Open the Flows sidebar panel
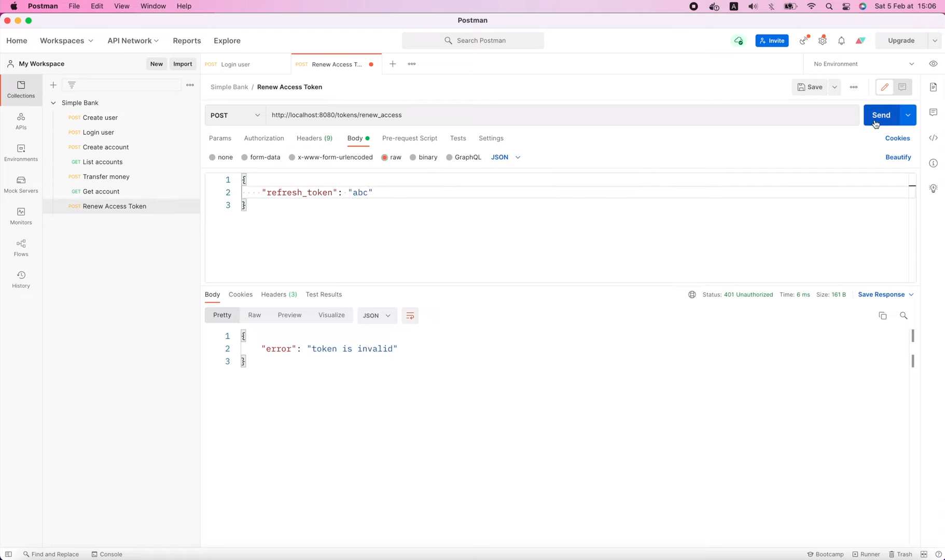945x560 pixels. tap(21, 248)
